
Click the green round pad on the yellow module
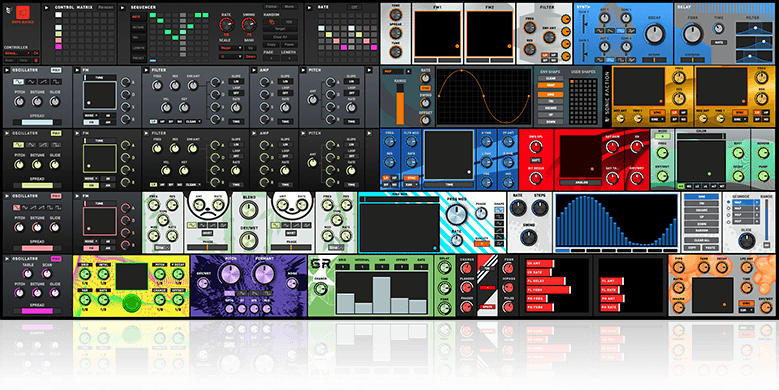coord(131,303)
